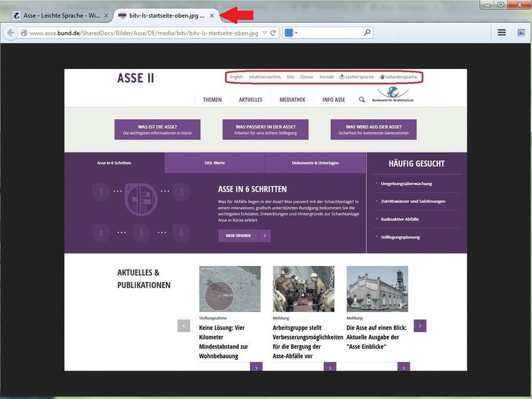Select the ODL-Werte tab

click(x=214, y=163)
